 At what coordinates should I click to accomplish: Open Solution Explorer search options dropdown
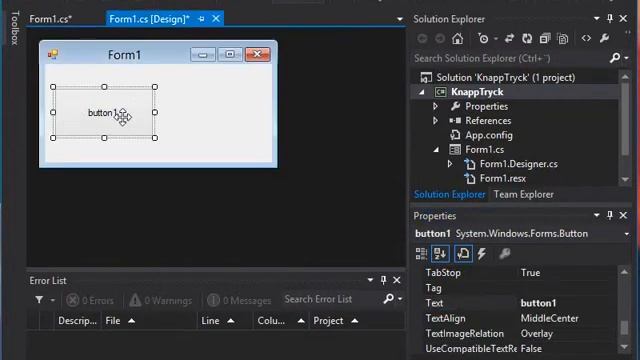[x=626, y=58]
